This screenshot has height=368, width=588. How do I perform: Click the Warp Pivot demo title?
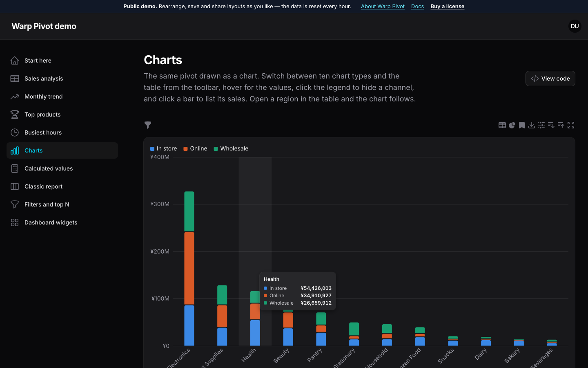(44, 26)
